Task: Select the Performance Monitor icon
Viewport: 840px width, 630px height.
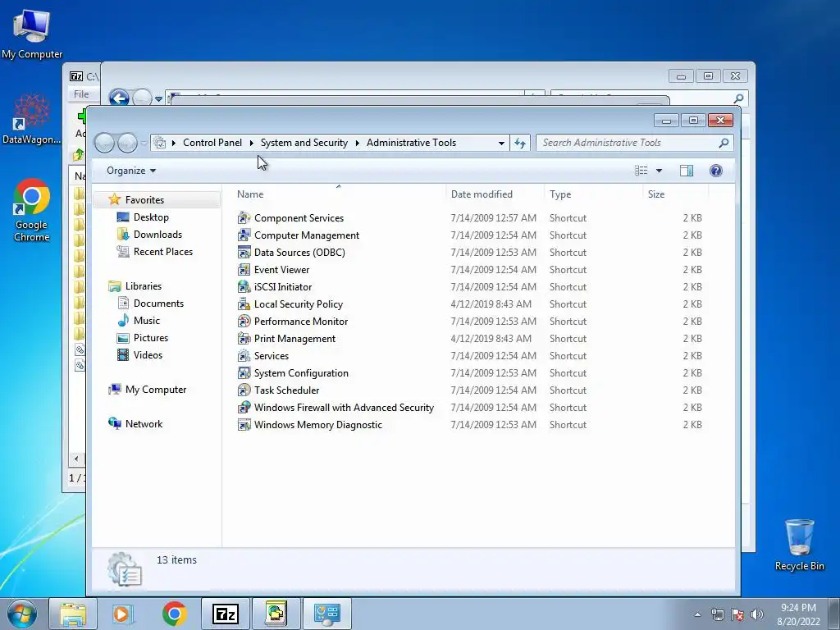Action: pos(244,322)
